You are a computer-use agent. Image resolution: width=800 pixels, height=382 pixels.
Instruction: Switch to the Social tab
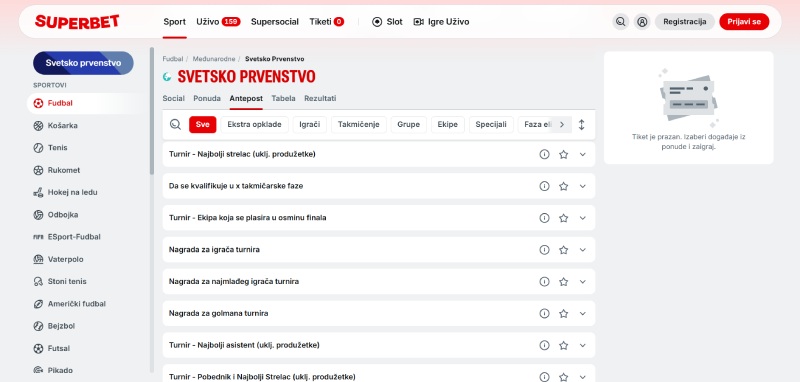tap(173, 98)
